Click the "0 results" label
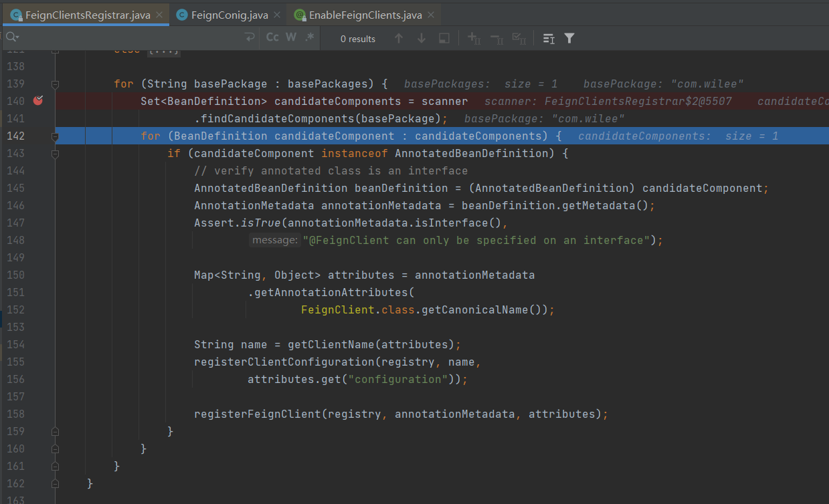 pos(358,39)
